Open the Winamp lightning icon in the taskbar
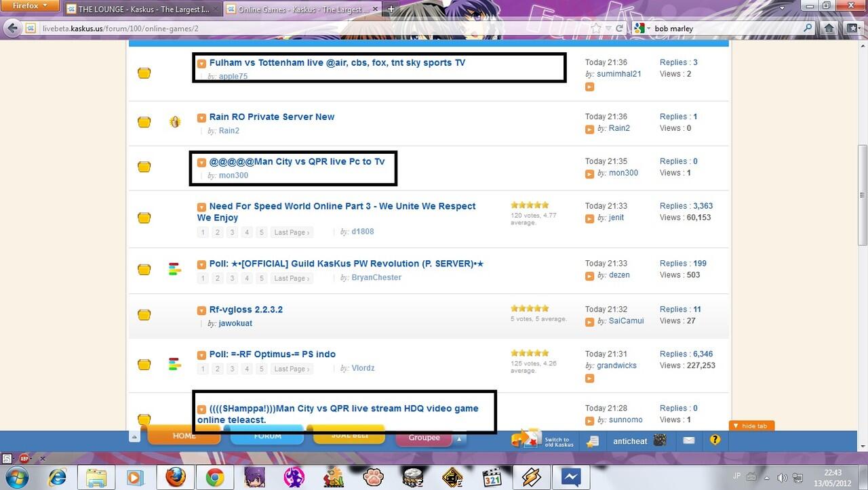 [533, 478]
